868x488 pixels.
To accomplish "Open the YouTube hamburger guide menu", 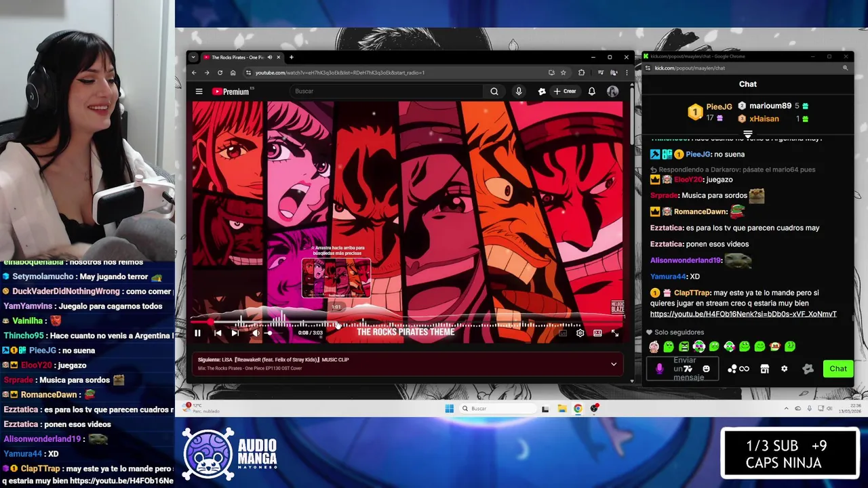I will [199, 91].
